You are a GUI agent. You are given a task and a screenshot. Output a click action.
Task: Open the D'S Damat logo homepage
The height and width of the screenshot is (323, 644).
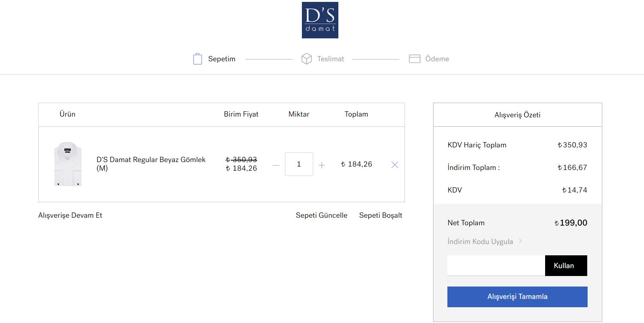(x=320, y=20)
